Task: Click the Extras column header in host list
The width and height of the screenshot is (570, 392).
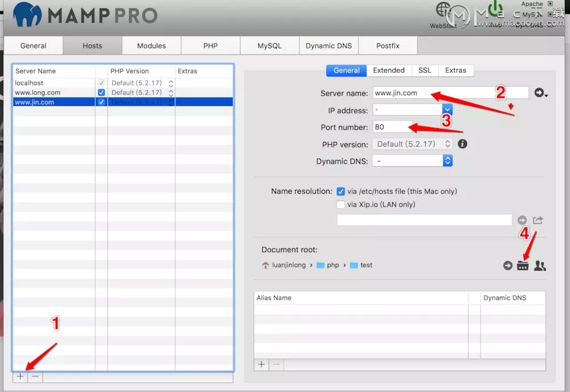Action: [x=204, y=71]
